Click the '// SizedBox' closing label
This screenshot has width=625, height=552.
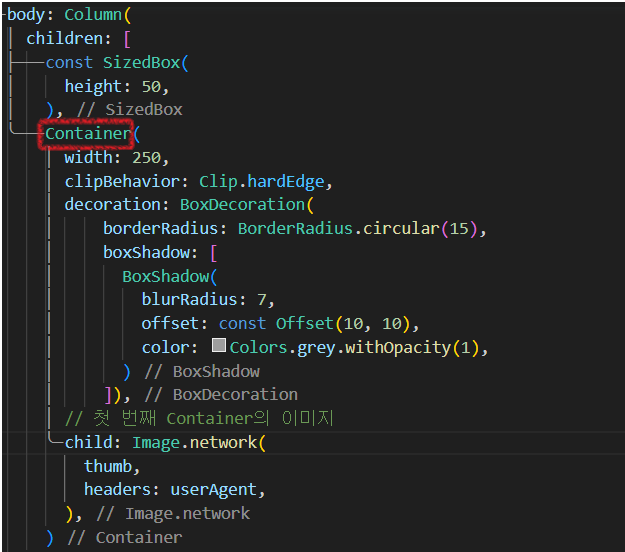click(130, 110)
